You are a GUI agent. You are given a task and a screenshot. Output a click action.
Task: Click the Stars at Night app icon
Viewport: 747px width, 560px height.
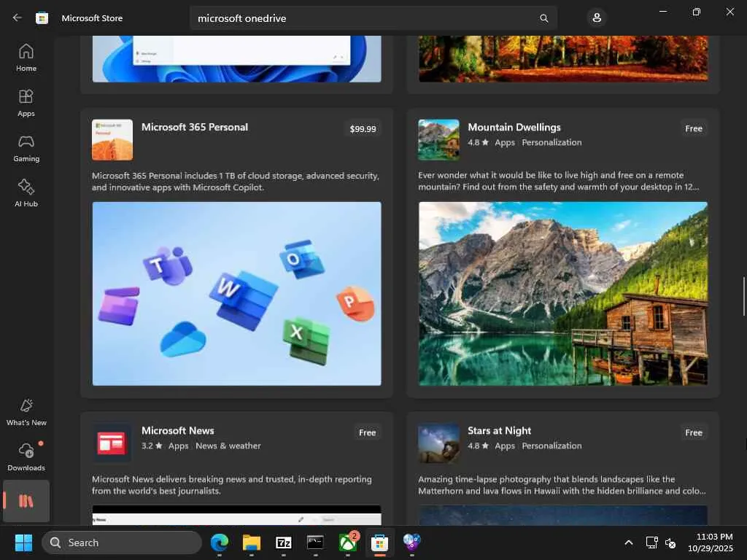click(x=438, y=443)
